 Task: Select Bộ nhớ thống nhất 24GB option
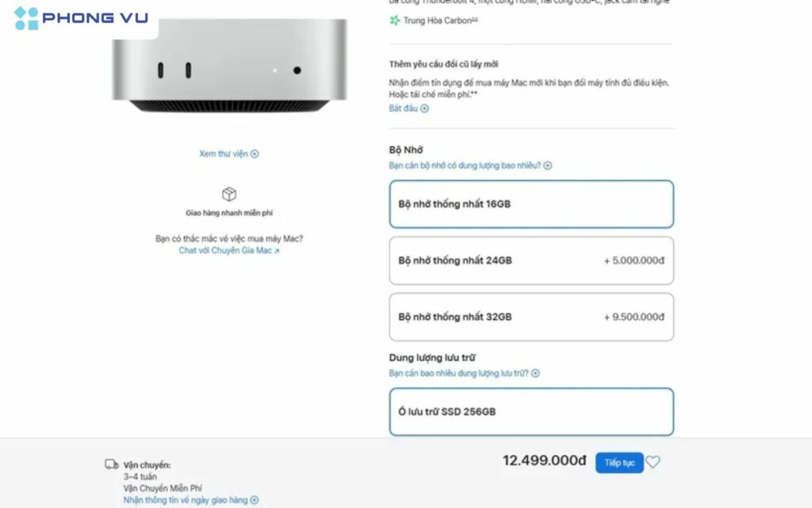click(x=531, y=260)
